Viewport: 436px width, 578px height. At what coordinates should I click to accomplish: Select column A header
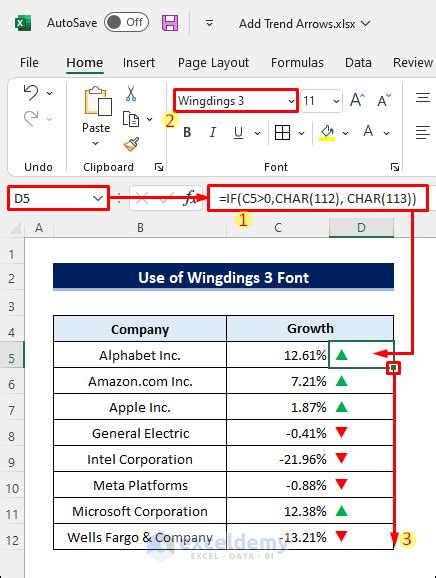[x=39, y=228]
